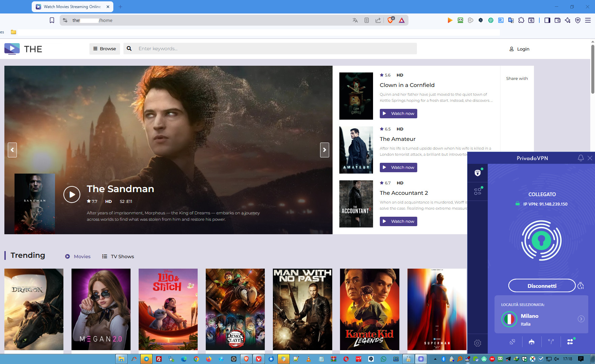Open Telegram in the taskbar
Screen dimensions: 595x364
(146, 359)
